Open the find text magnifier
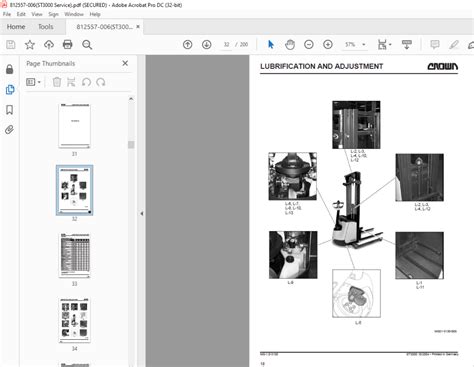474x367 pixels. (87, 45)
